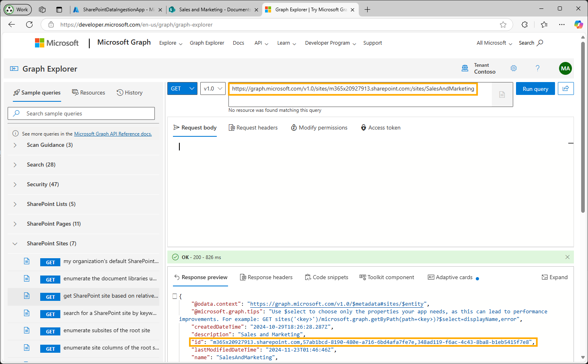Click the request body preview document icon
588x364 pixels.
pyautogui.click(x=502, y=95)
